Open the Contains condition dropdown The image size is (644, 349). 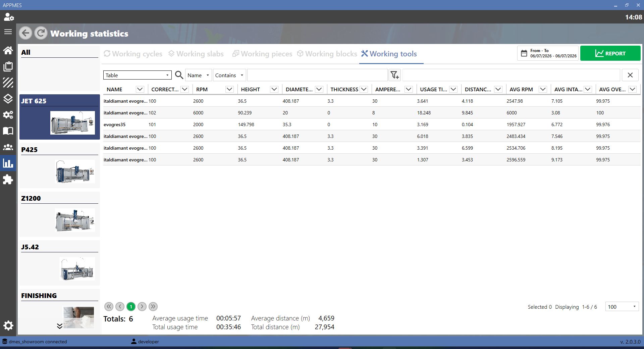229,75
